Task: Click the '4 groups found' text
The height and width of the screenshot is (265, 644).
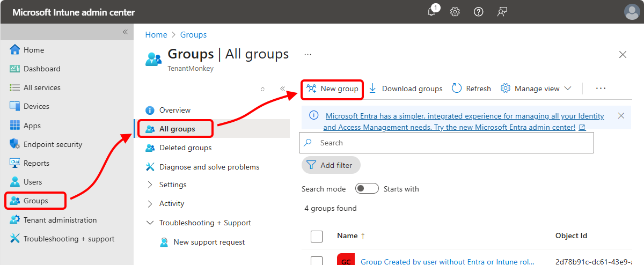Action: point(330,208)
